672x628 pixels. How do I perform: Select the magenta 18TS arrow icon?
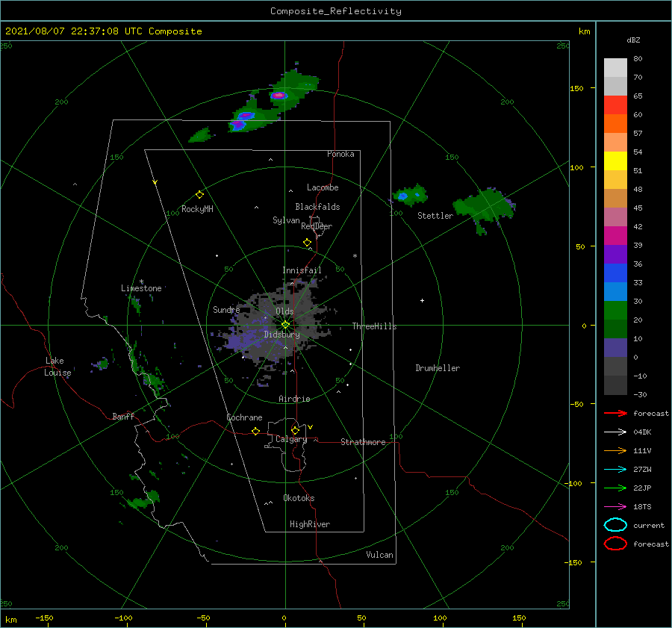615,507
